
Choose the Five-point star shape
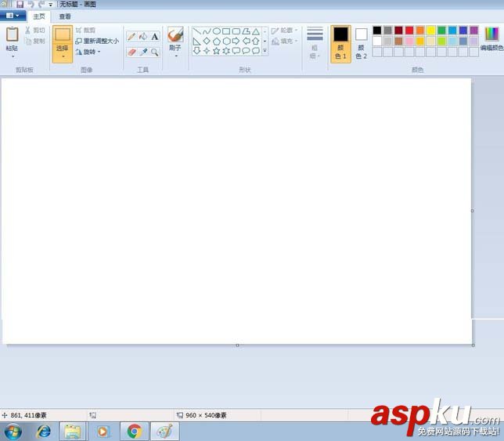pyautogui.click(x=217, y=51)
